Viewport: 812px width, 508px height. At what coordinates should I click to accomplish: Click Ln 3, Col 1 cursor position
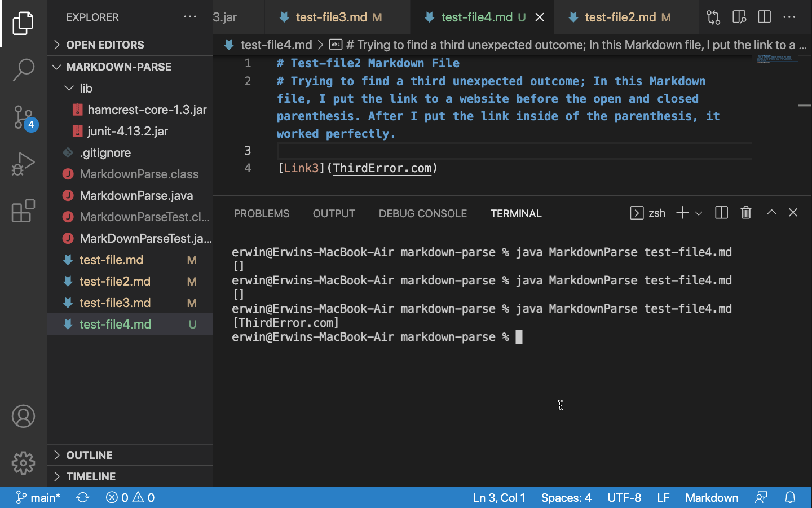[499, 497]
